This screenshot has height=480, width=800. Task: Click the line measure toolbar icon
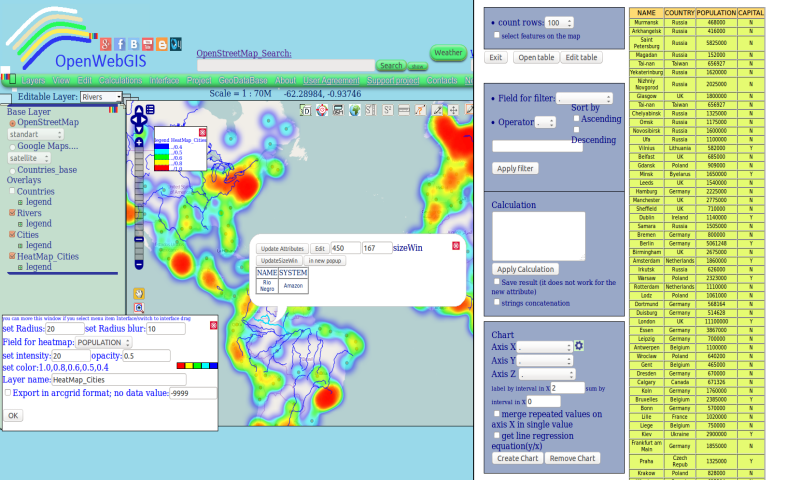tap(404, 110)
